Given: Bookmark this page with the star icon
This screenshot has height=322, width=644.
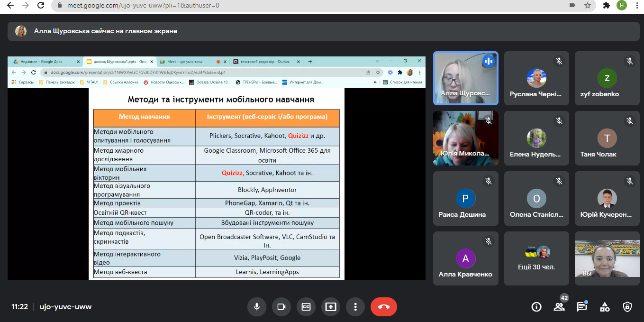Looking at the screenshot, I should coord(588,6).
